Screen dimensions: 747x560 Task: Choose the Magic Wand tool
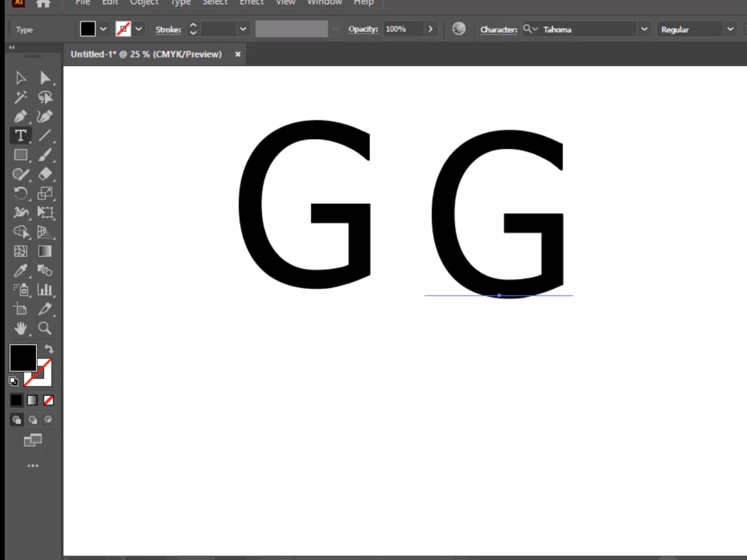[21, 97]
